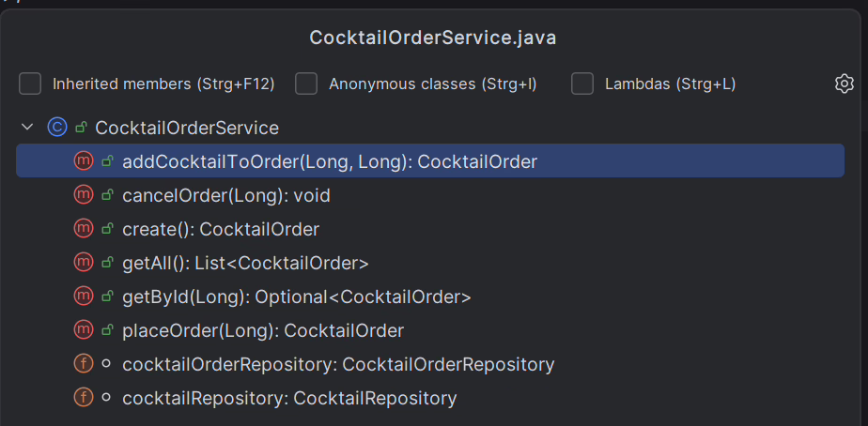
Task: Go to getAll(): List<CocktailOrder> entry
Action: [245, 263]
